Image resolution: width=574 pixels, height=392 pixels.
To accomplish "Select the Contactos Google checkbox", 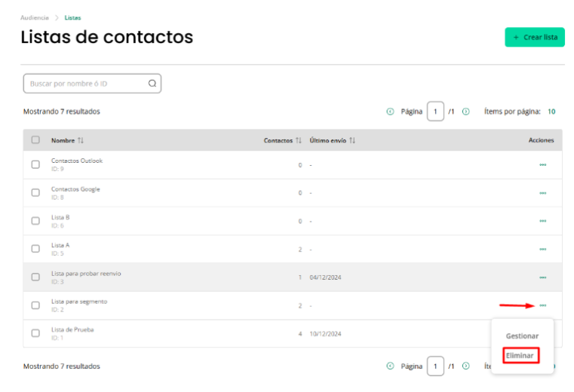I will [35, 192].
